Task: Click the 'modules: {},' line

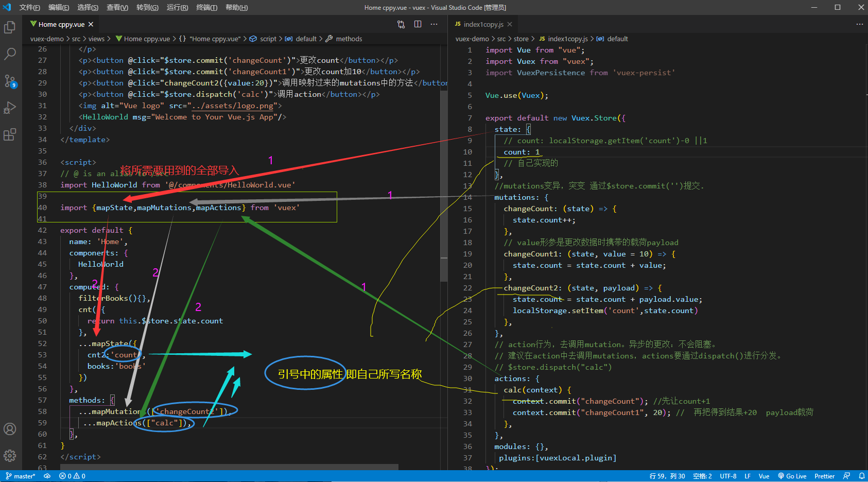Action: pos(521,446)
